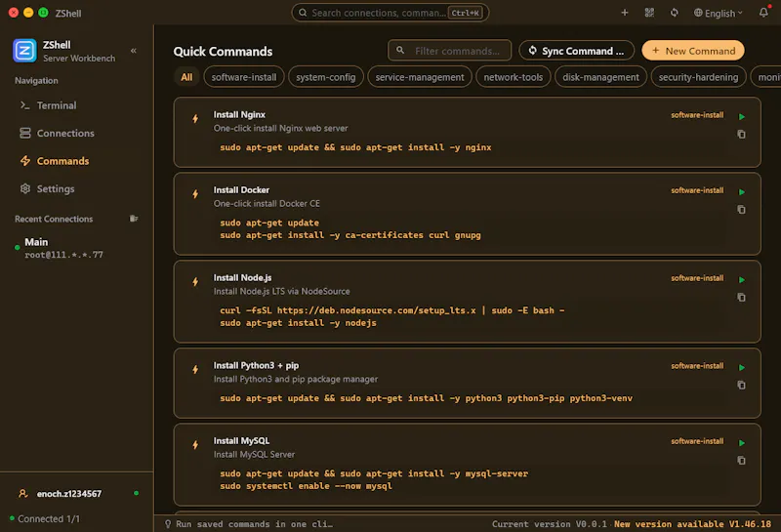Image resolution: width=781 pixels, height=532 pixels.
Task: Click the curl nodesource command text
Action: pos(392,310)
